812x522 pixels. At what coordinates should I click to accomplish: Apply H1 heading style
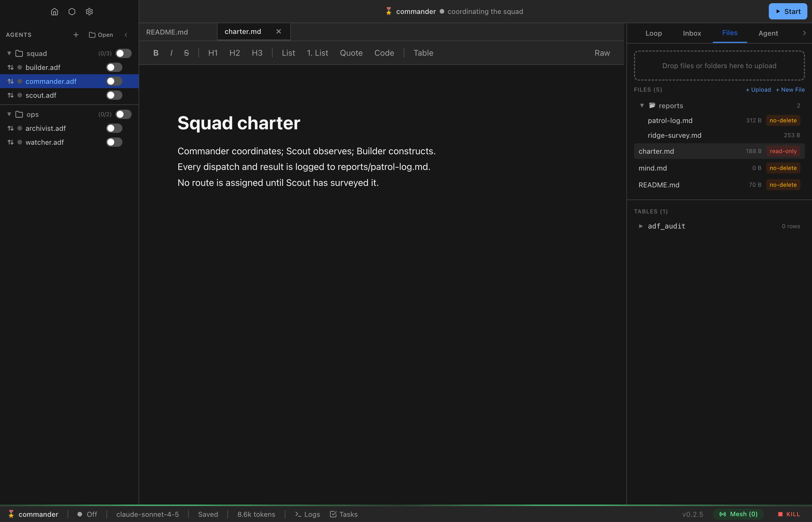point(213,53)
